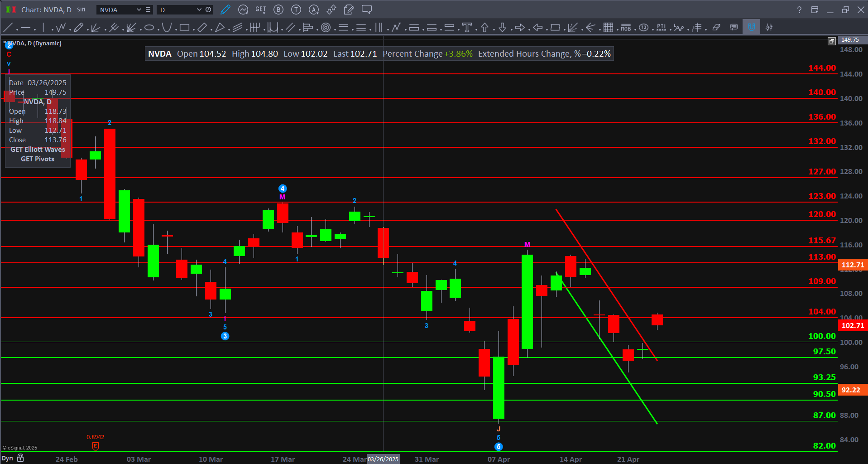Open the symbol list menu icon
Image resolution: width=868 pixels, height=464 pixels.
pyautogui.click(x=148, y=10)
